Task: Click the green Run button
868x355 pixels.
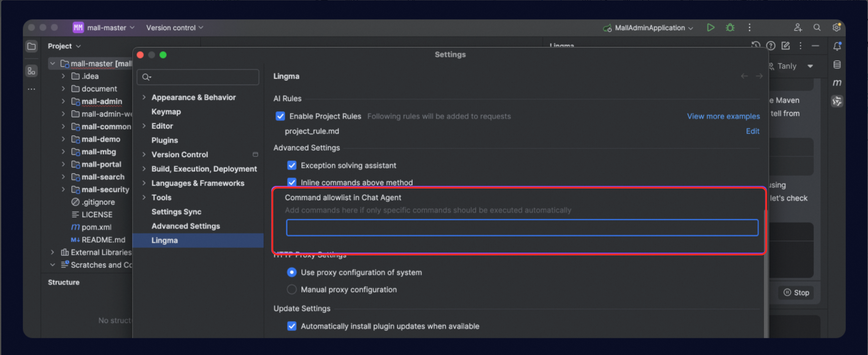Action: [710, 28]
